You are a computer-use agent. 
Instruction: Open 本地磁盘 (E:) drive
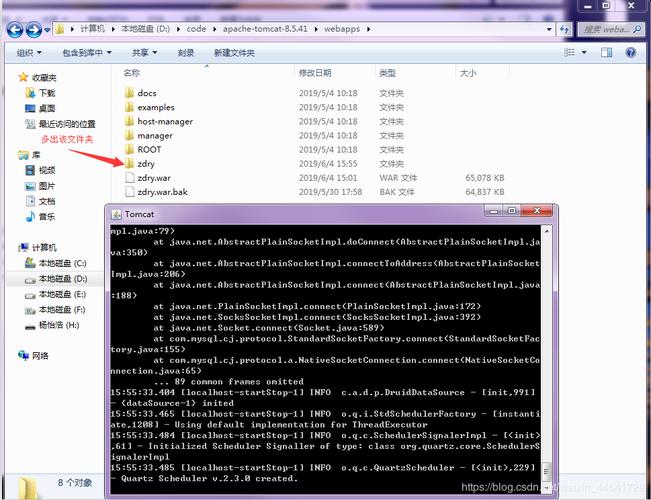pyautogui.click(x=63, y=294)
